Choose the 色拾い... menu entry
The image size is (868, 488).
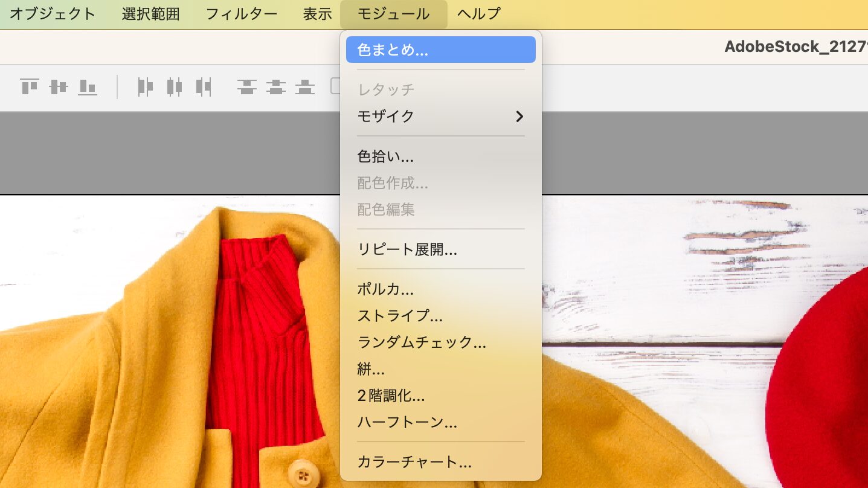[385, 157]
